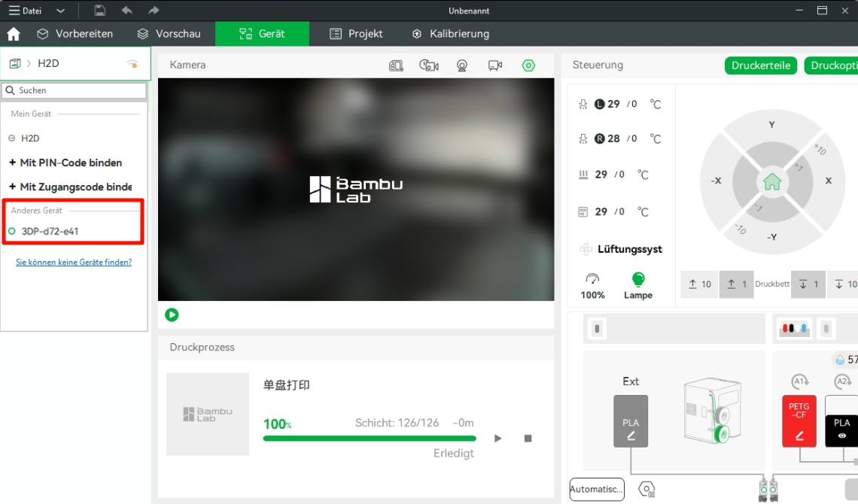Click the heatbed temperature icon
Viewport: 858px width, 504px height.
pyautogui.click(x=583, y=175)
